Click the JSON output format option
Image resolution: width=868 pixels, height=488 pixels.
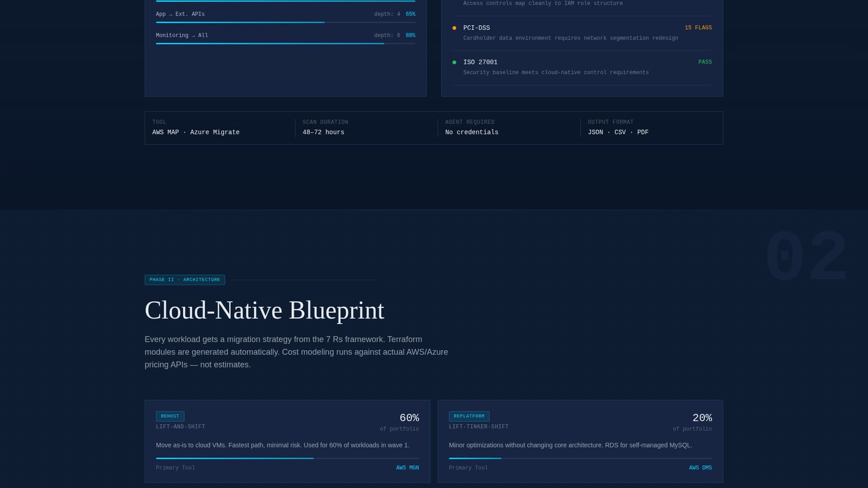point(595,132)
